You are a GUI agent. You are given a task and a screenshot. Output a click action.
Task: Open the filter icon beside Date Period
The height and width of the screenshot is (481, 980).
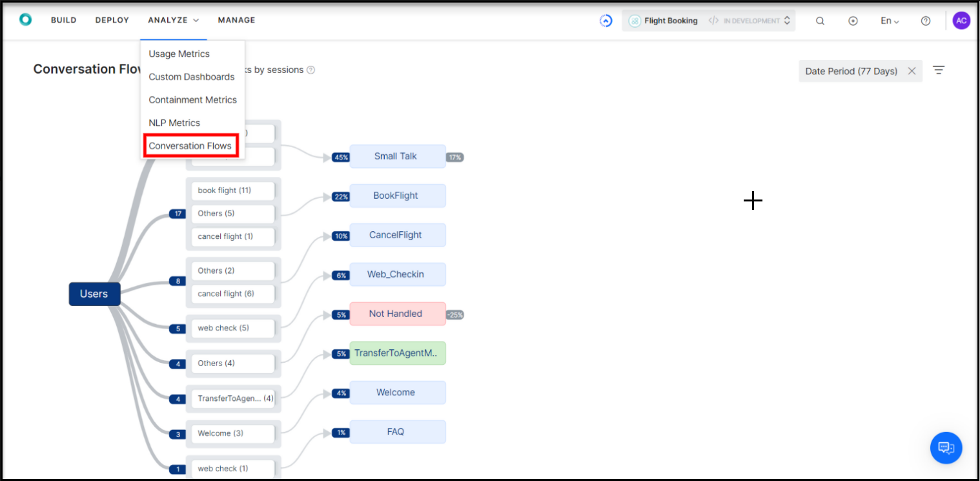point(939,70)
